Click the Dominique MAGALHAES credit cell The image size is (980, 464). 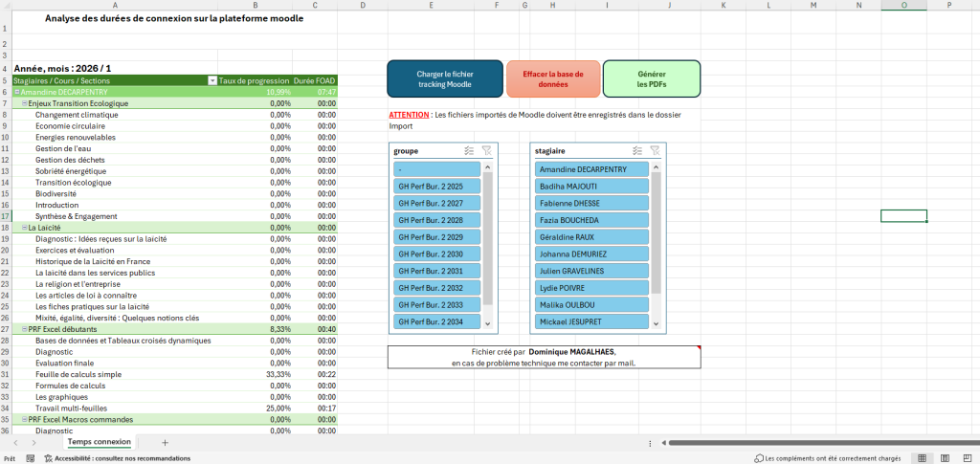pyautogui.click(x=544, y=357)
